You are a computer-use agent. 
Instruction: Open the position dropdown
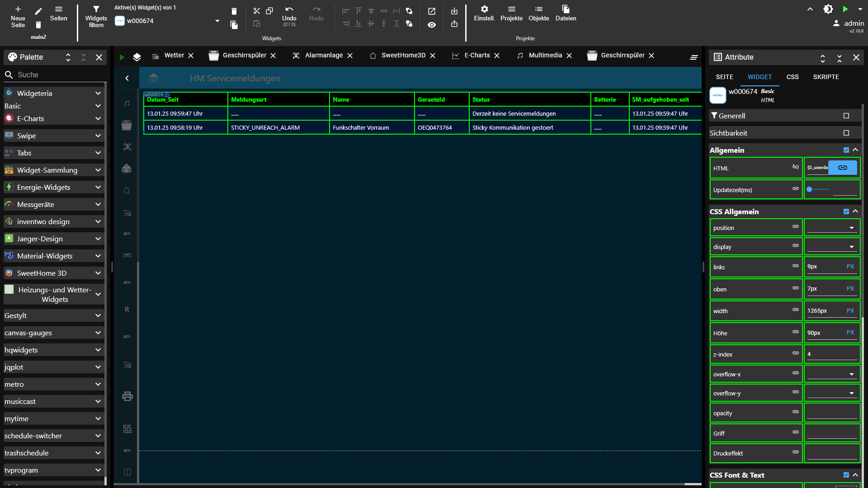coord(832,228)
